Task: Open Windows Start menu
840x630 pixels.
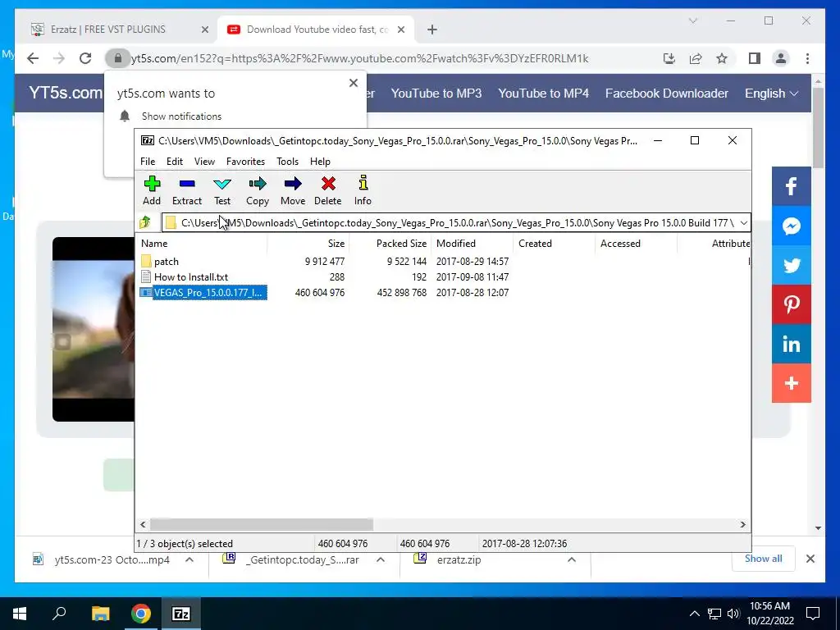Action: click(20, 614)
